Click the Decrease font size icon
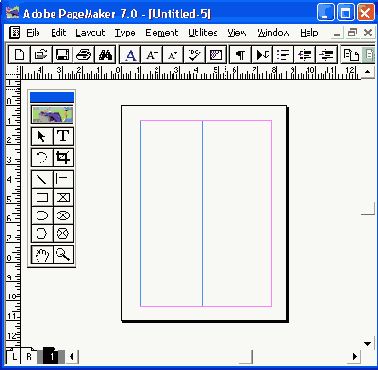This screenshot has width=378, height=370. pyautogui.click(x=173, y=54)
